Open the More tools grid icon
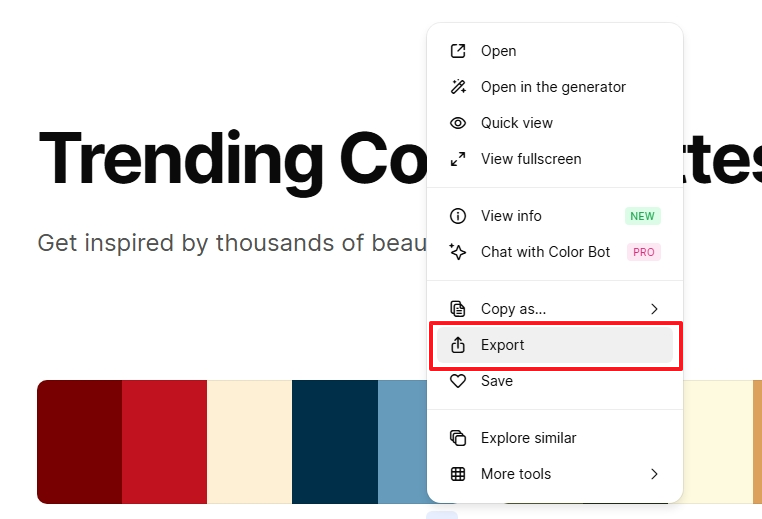This screenshot has width=762, height=519. (458, 474)
